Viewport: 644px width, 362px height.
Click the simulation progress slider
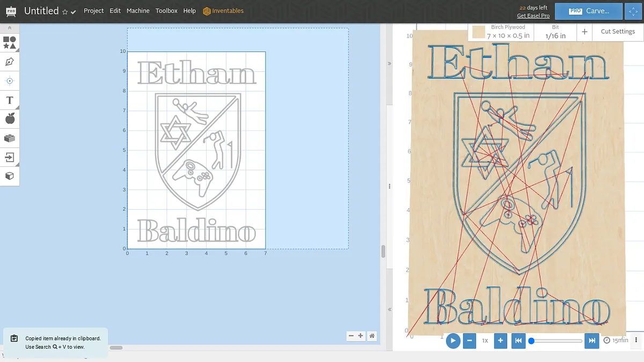556,341
